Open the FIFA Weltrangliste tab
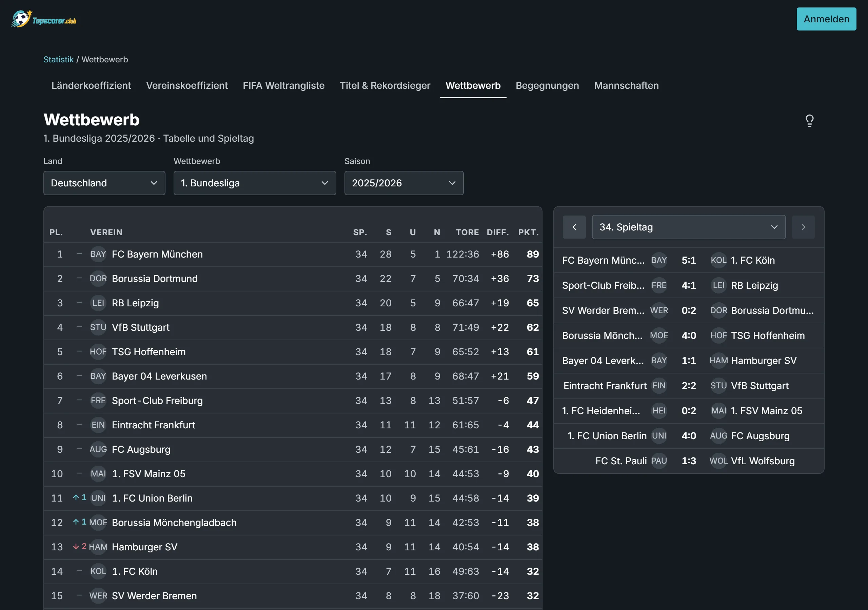868x610 pixels. (x=283, y=85)
